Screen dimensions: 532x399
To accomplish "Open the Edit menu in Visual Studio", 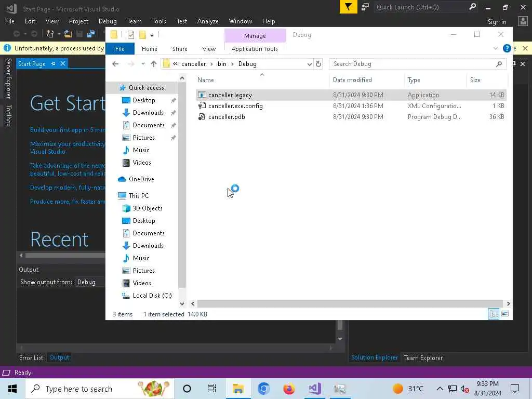I will (30, 21).
